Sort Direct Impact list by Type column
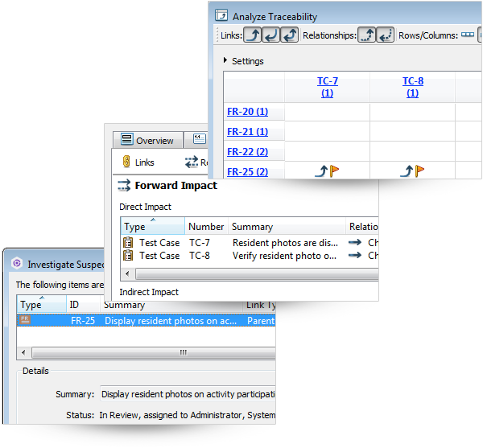 (x=153, y=227)
